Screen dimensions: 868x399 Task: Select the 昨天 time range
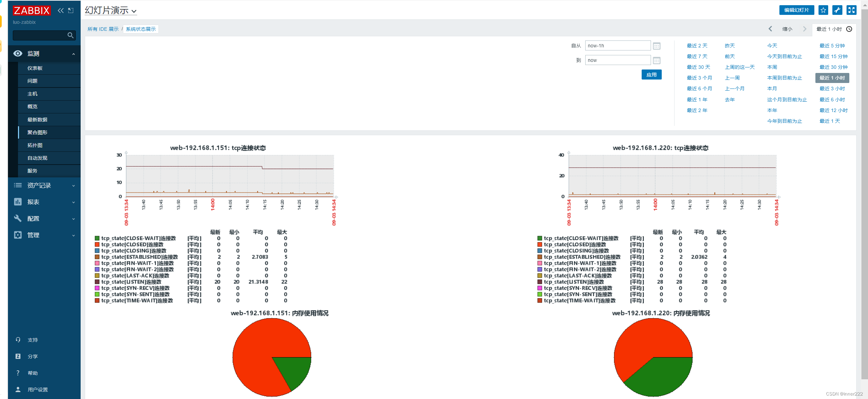pos(730,46)
